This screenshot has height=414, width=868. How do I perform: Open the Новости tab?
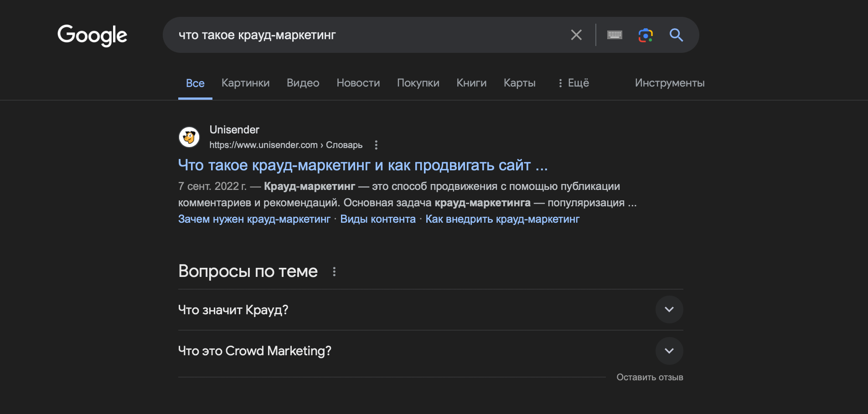(358, 83)
